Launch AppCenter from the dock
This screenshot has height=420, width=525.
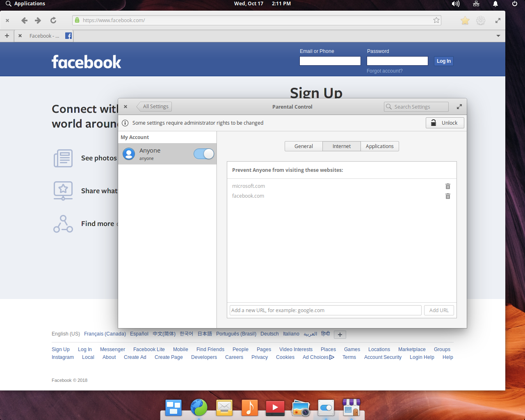click(x=352, y=408)
